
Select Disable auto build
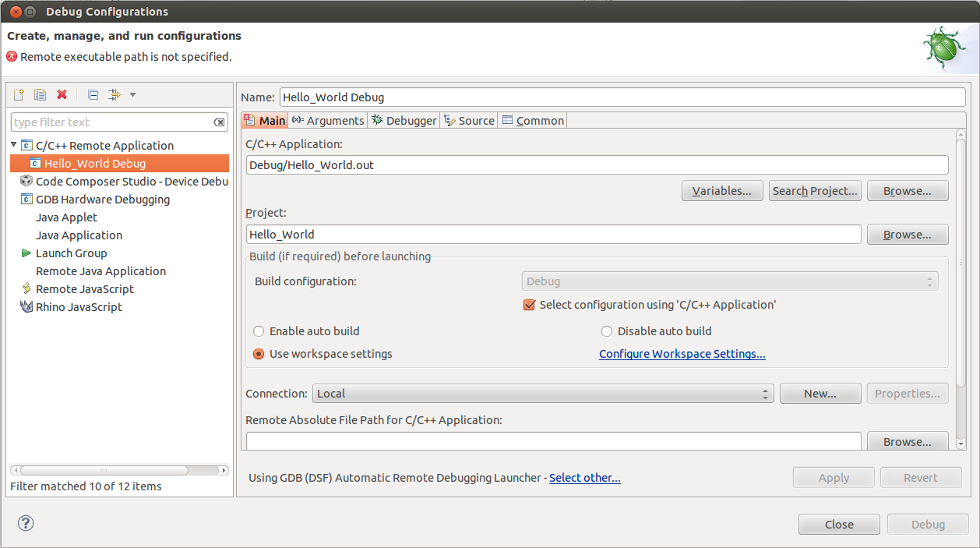point(607,331)
